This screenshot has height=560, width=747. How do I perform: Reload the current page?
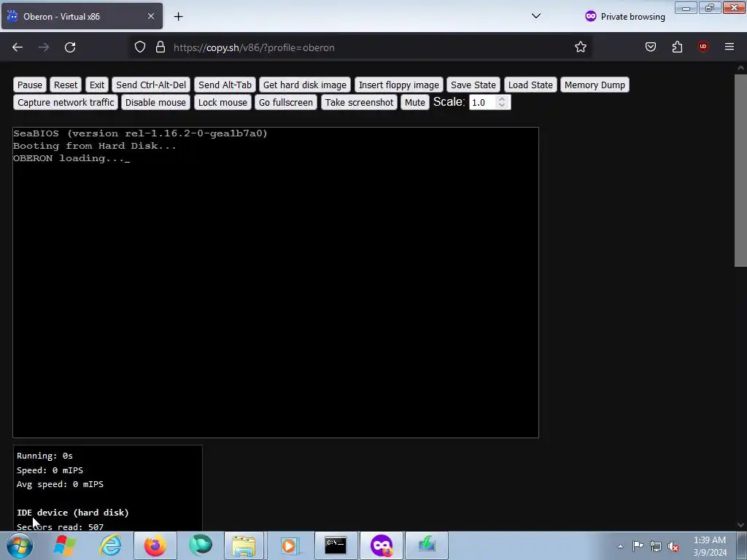point(70,47)
